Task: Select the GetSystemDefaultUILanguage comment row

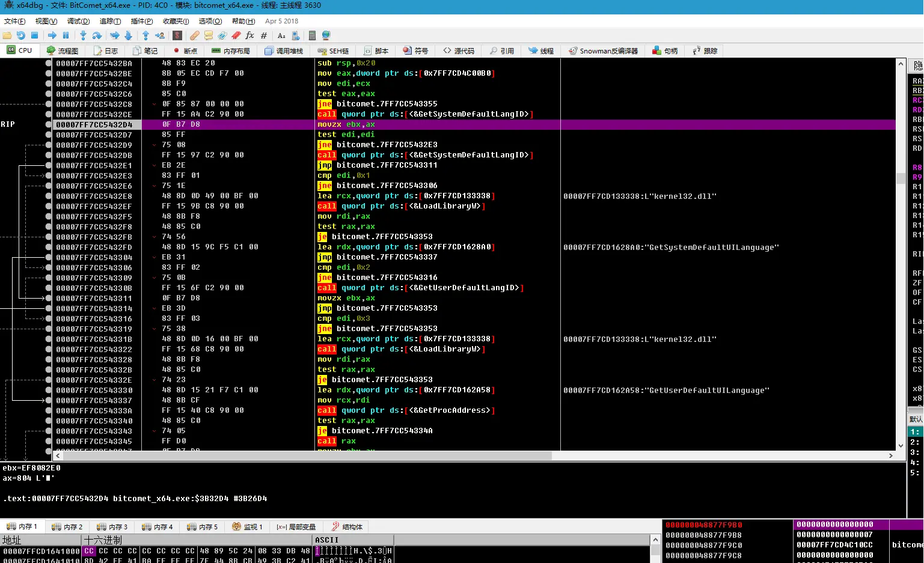Action: pyautogui.click(x=671, y=247)
